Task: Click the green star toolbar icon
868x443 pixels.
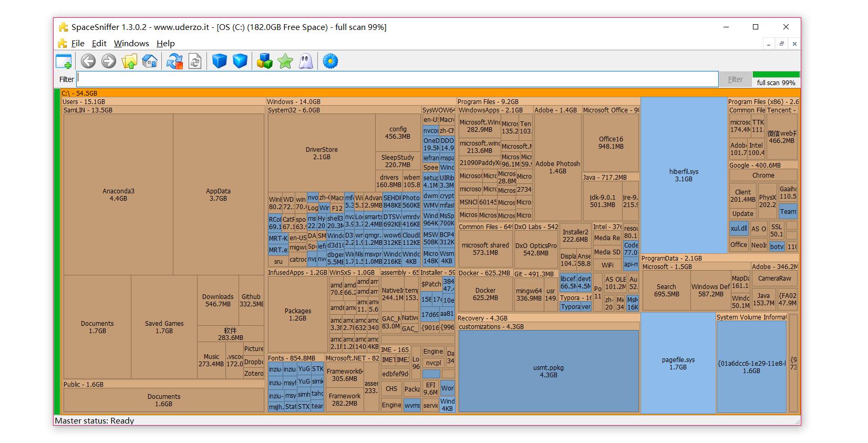Action: tap(285, 61)
